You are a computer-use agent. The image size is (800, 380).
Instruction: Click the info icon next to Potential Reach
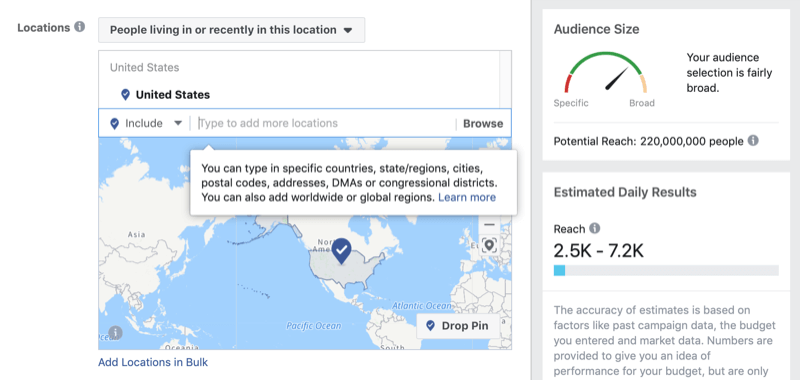click(x=753, y=140)
